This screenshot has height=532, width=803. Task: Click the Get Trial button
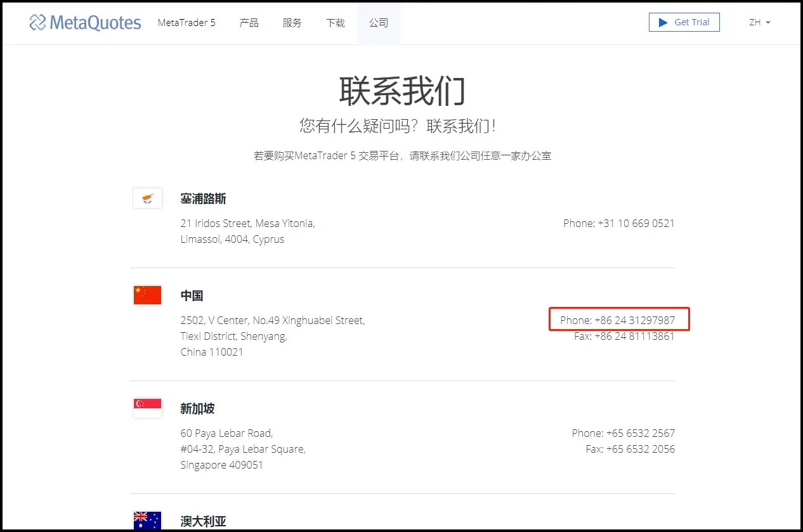(x=684, y=22)
